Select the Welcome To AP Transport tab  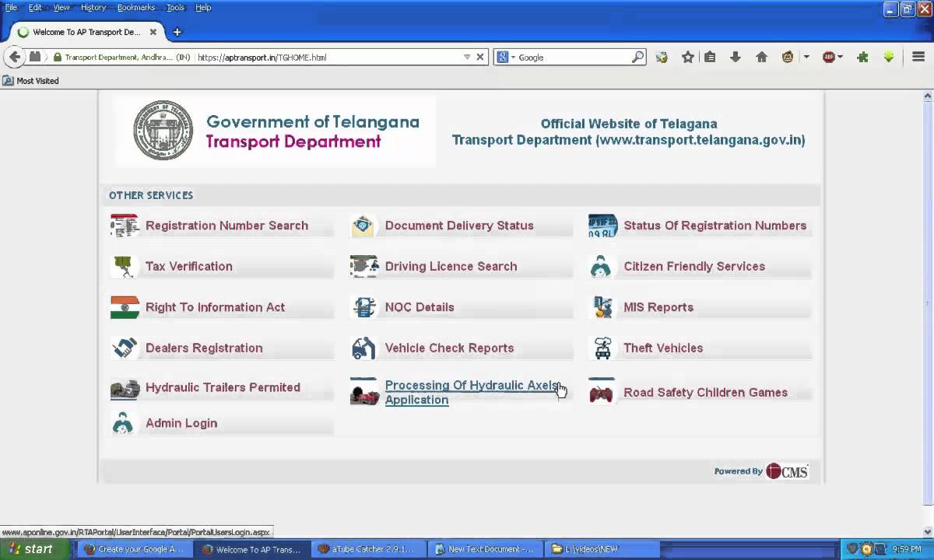click(x=87, y=32)
